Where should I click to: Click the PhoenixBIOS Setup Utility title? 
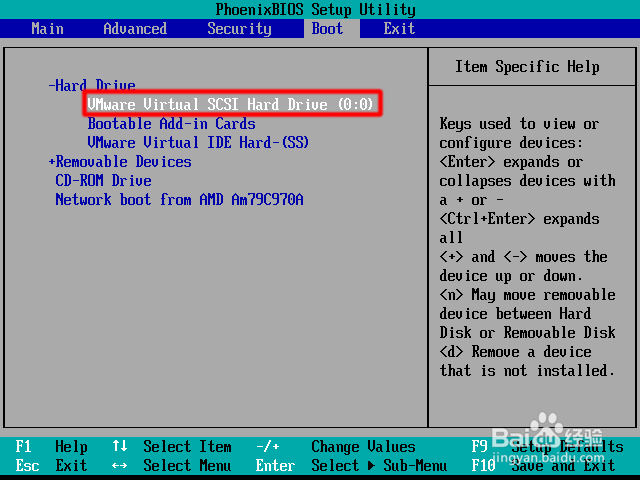[316, 9]
